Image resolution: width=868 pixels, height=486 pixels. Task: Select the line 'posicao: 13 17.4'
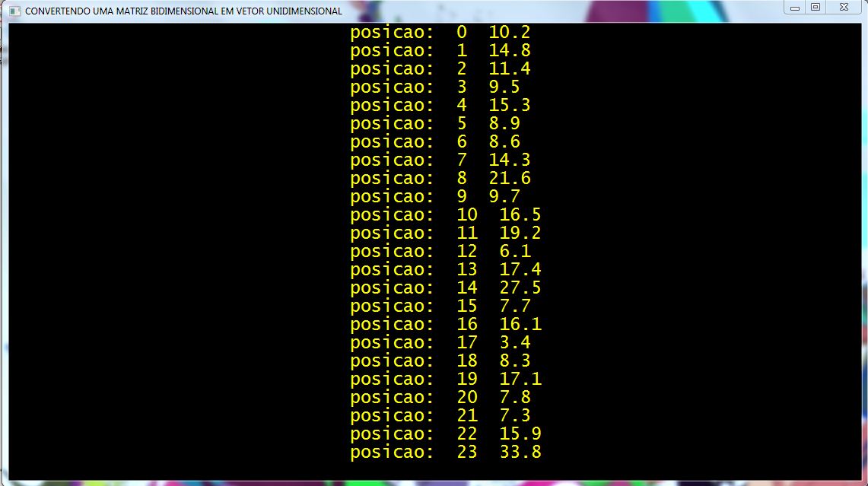pos(446,270)
